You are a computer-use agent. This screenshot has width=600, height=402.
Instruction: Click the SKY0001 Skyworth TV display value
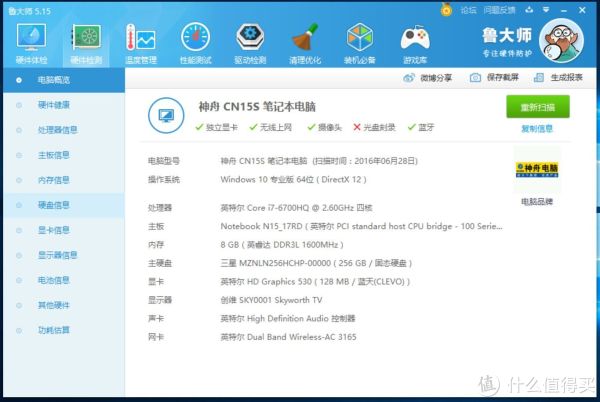pyautogui.click(x=271, y=300)
